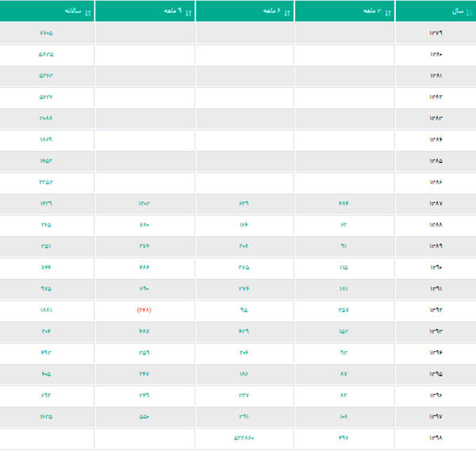Viewport: 476px width, 451px height.
Task: Click 9-month value ۵۵۰ in the ۱۳۹۷ row
Action: (x=144, y=417)
